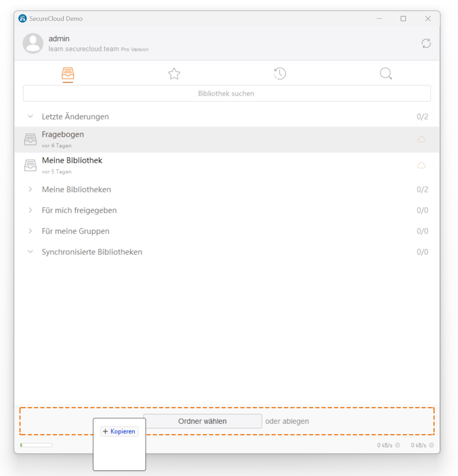The image size is (458, 476).
Task: Select the Fragebogen library row
Action: [227, 139]
